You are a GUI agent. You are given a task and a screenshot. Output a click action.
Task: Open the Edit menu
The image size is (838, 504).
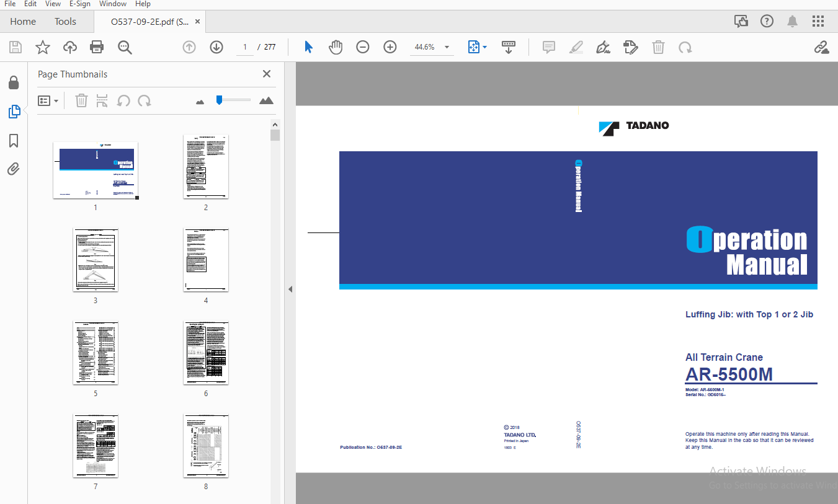pyautogui.click(x=30, y=4)
